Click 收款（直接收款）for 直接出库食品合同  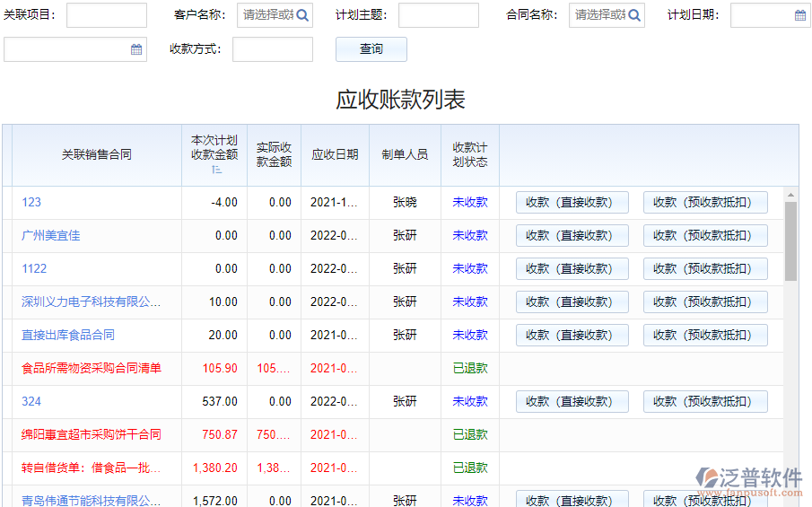pos(572,335)
